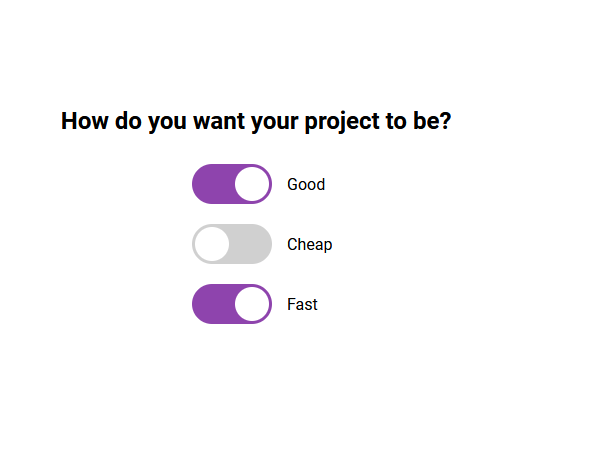Uncheck the Fast option
The image size is (592, 461).
232,304
